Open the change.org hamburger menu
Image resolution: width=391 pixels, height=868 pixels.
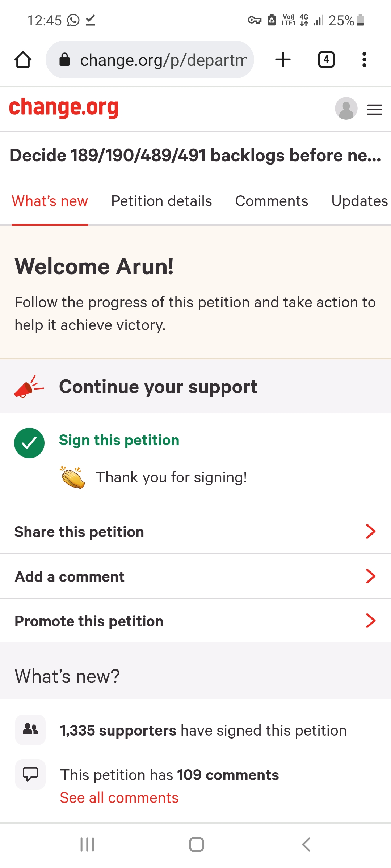tap(375, 109)
